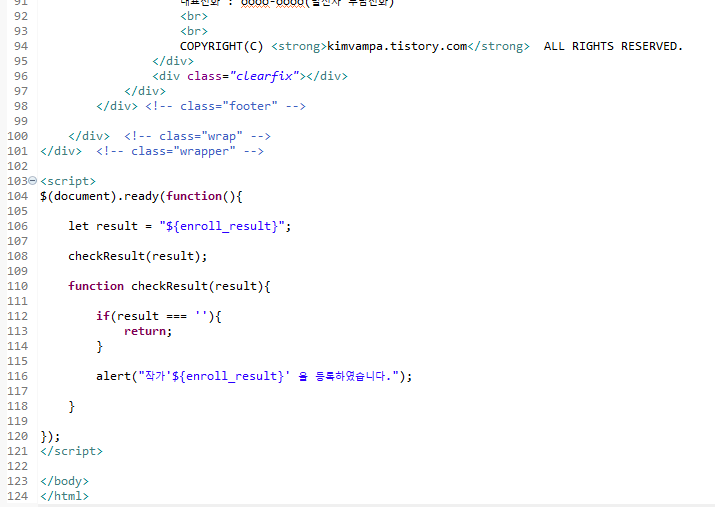Click the closing brace on line 118

(x=72, y=406)
